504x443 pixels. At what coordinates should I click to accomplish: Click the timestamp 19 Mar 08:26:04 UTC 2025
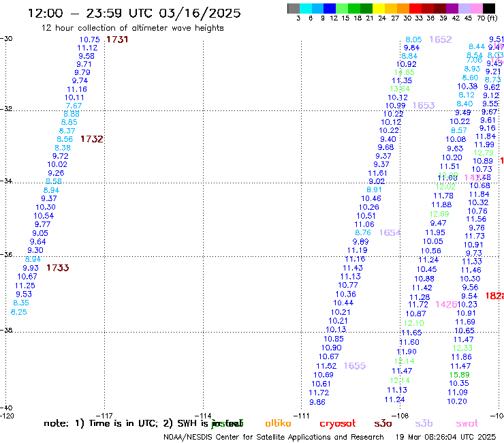445,437
